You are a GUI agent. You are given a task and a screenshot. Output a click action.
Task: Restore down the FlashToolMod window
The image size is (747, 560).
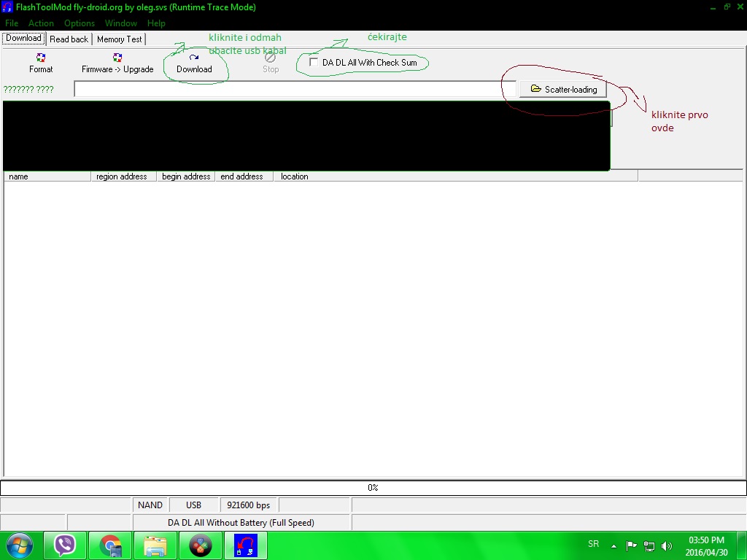click(727, 7)
